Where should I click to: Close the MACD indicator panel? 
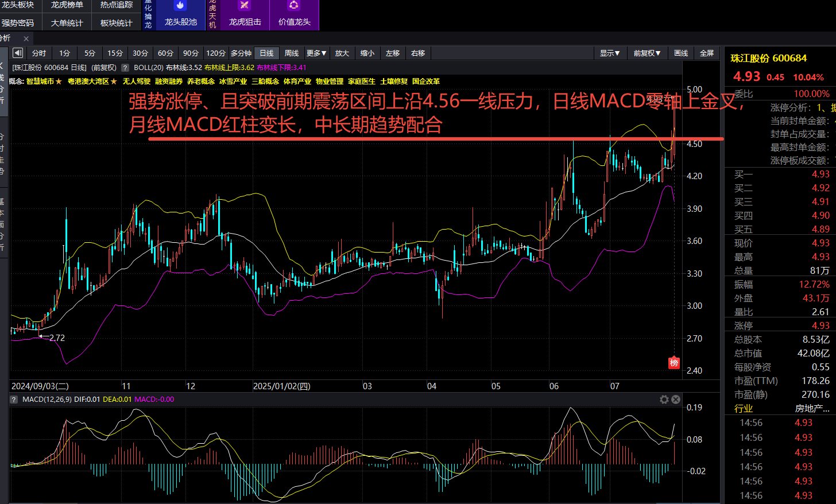676,400
